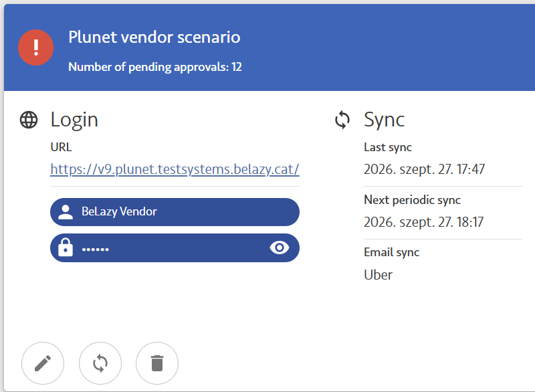Click the sync arrows icon beside Sync heading
The width and height of the screenshot is (535, 392).
tap(342, 120)
